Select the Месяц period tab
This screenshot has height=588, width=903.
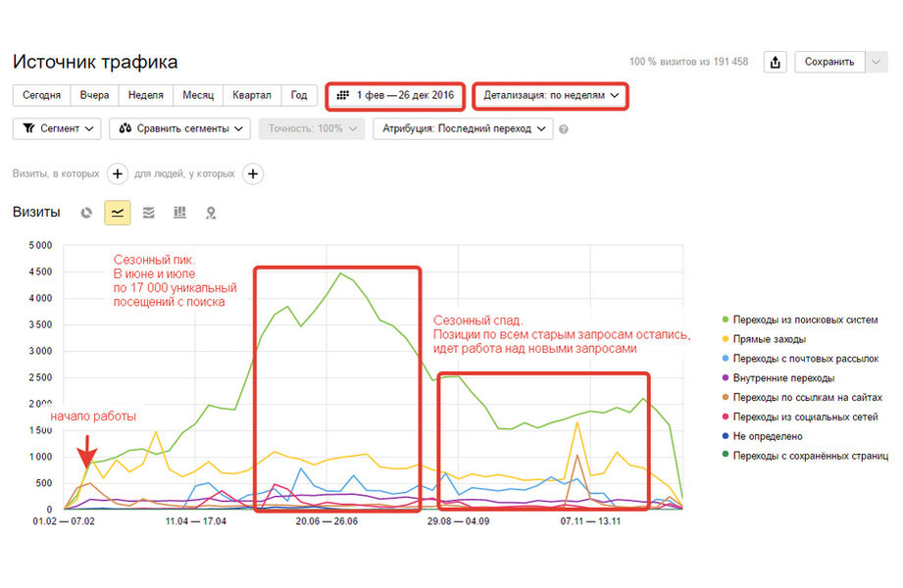(198, 96)
